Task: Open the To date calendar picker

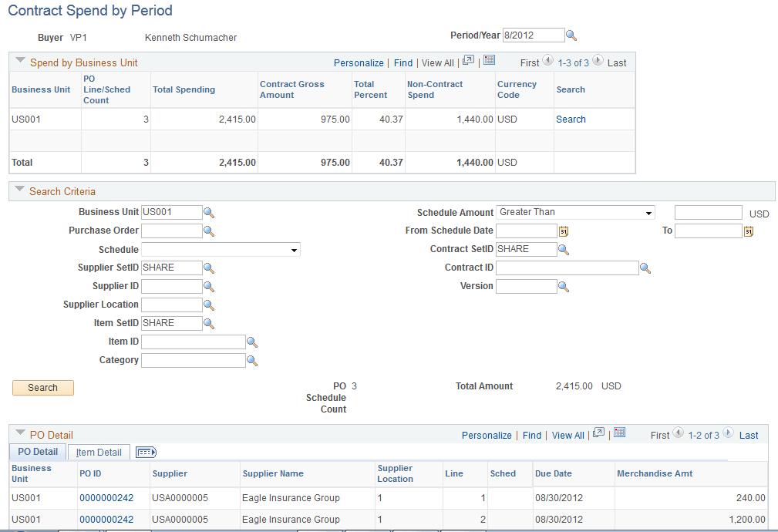Action: click(748, 230)
